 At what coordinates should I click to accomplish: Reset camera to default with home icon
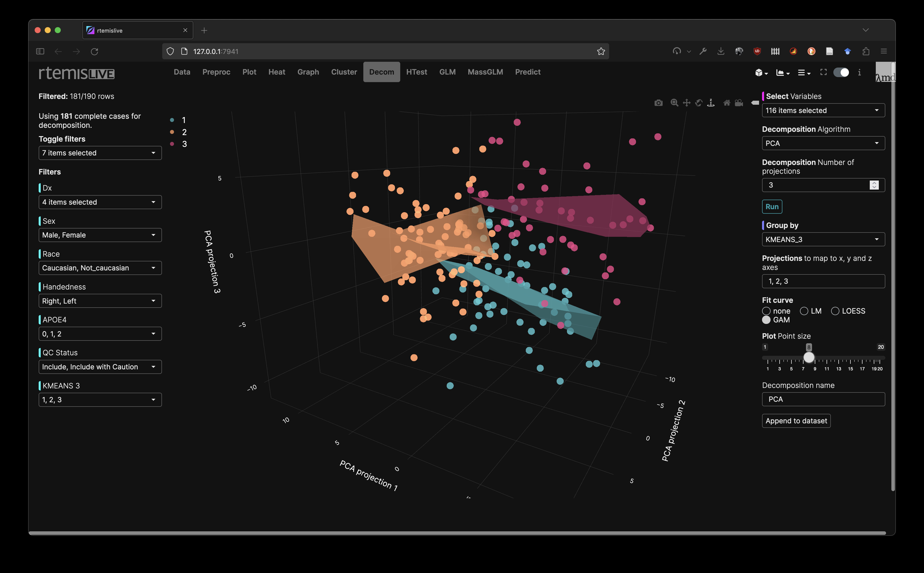[x=727, y=103]
